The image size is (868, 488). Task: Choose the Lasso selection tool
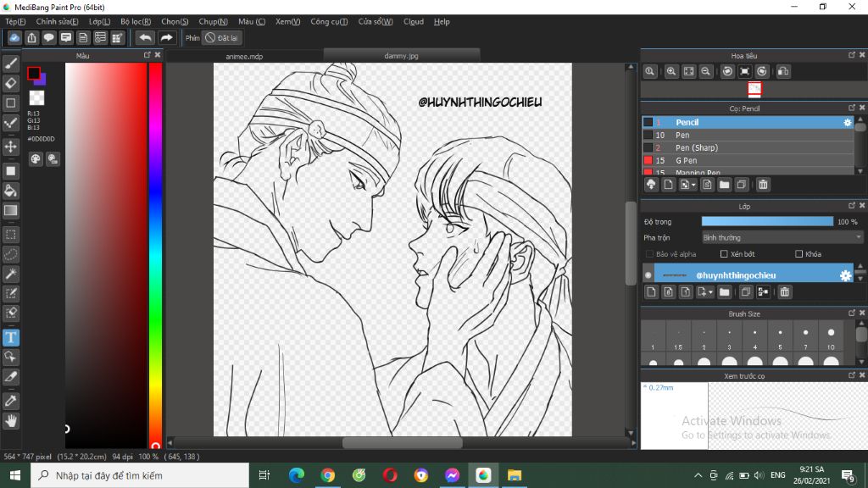click(x=10, y=254)
